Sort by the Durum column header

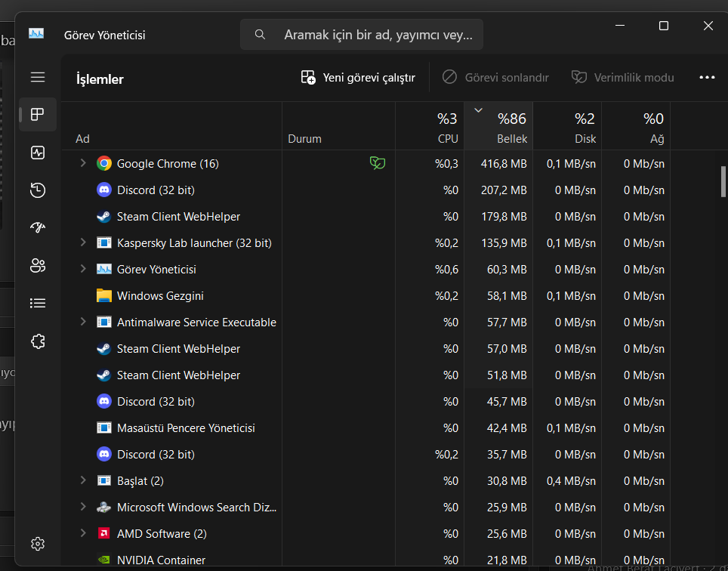click(x=338, y=126)
